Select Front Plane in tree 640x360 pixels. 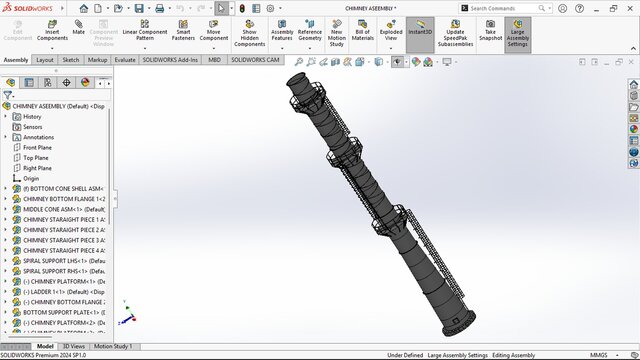[37, 147]
